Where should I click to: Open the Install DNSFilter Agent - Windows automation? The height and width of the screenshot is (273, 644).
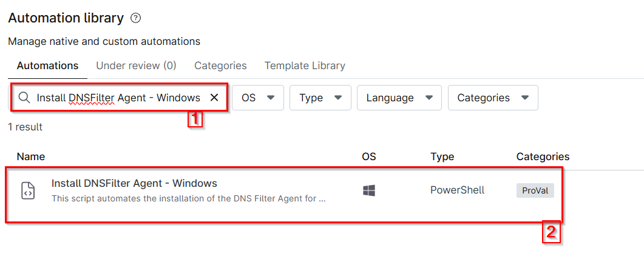pos(134,183)
